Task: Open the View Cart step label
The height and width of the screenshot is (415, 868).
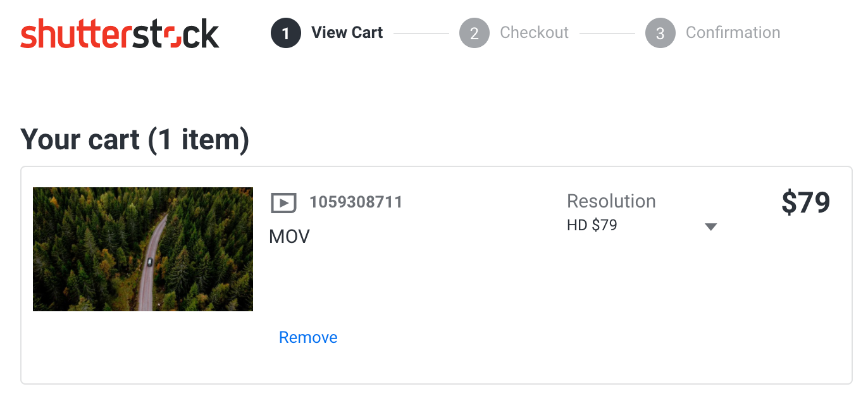Action: pos(347,33)
